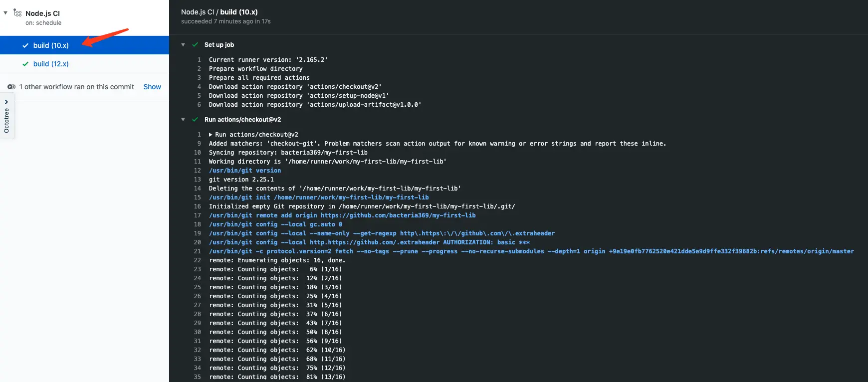Click the 'Prepare all required actions' log line
The width and height of the screenshot is (868, 382).
(x=259, y=78)
